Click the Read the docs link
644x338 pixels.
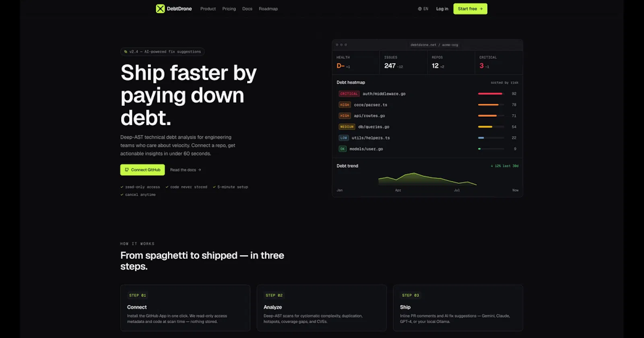pos(186,170)
